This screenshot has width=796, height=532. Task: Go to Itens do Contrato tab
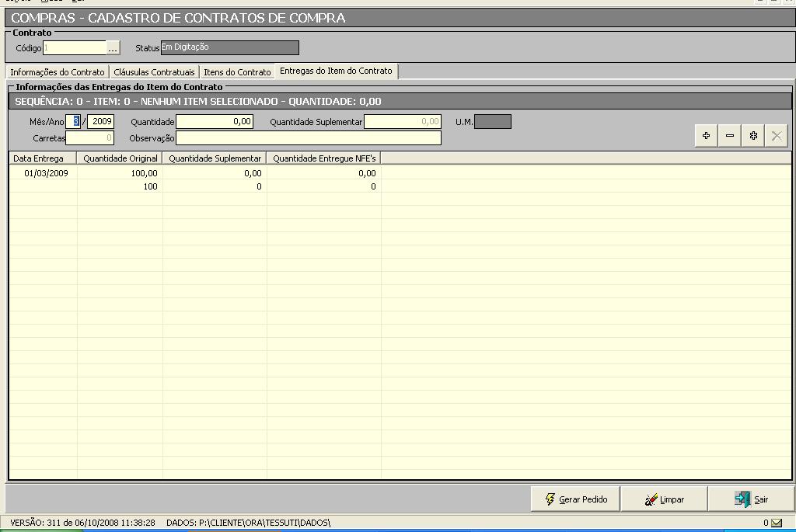[x=237, y=72]
